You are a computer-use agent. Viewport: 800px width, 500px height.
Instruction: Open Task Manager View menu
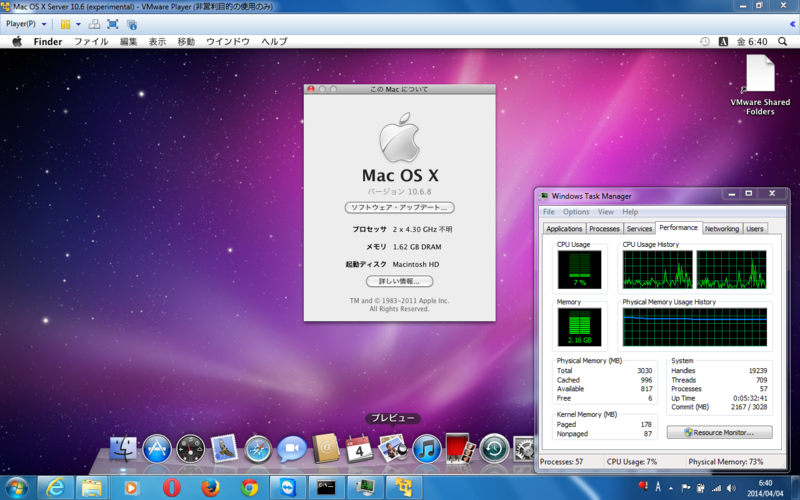click(x=606, y=212)
